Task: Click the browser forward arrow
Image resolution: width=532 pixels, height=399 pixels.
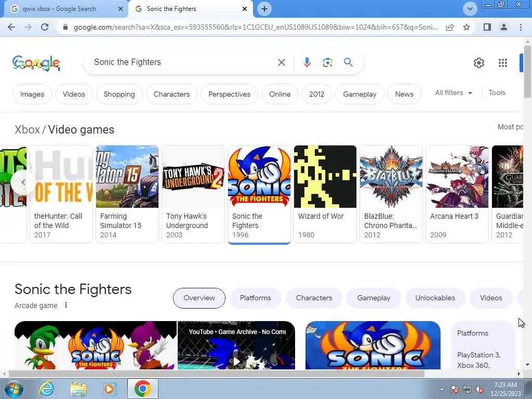Action: coord(28,27)
